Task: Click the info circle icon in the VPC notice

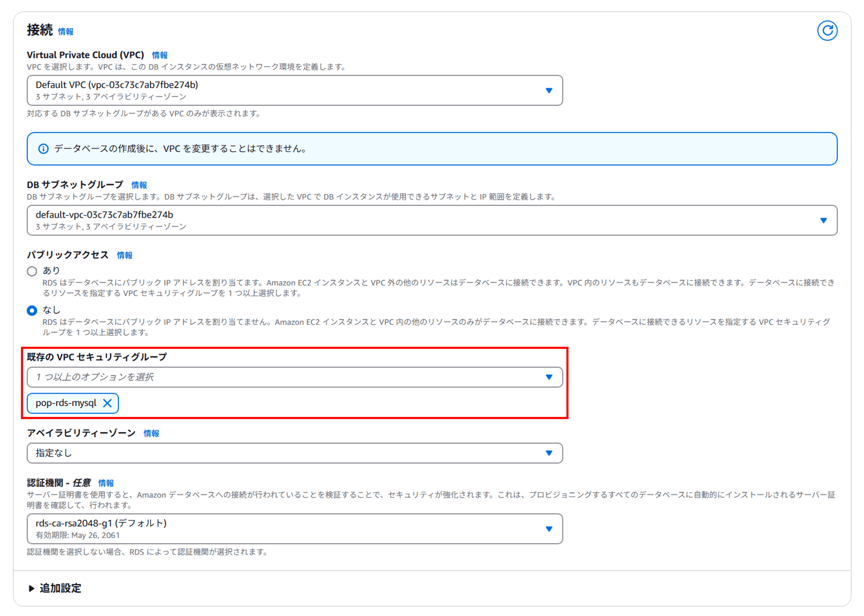Action: click(x=43, y=149)
